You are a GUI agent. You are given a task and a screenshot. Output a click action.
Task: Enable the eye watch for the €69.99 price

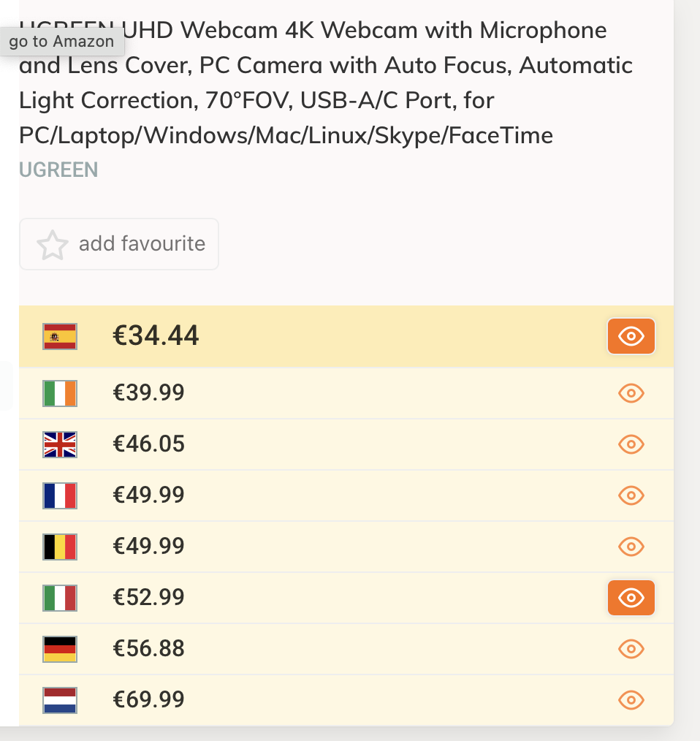(x=631, y=700)
